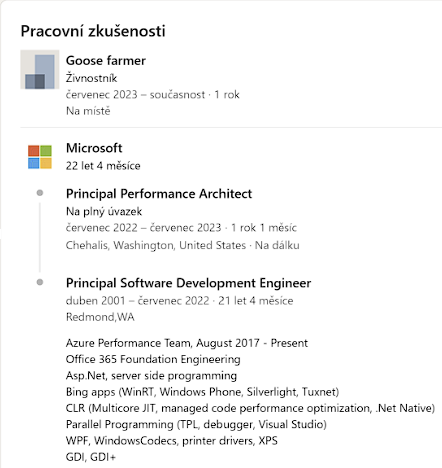Click the Principal Performance Architect timeline dot
The height and width of the screenshot is (468, 442).
point(40,193)
